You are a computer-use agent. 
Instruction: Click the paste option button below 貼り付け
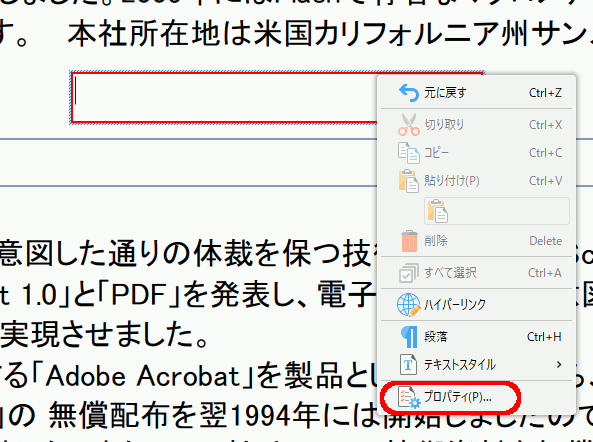pos(497,211)
